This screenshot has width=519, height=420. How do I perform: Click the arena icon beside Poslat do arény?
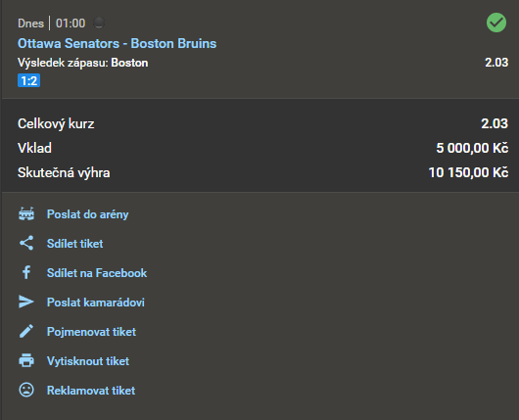[26, 213]
